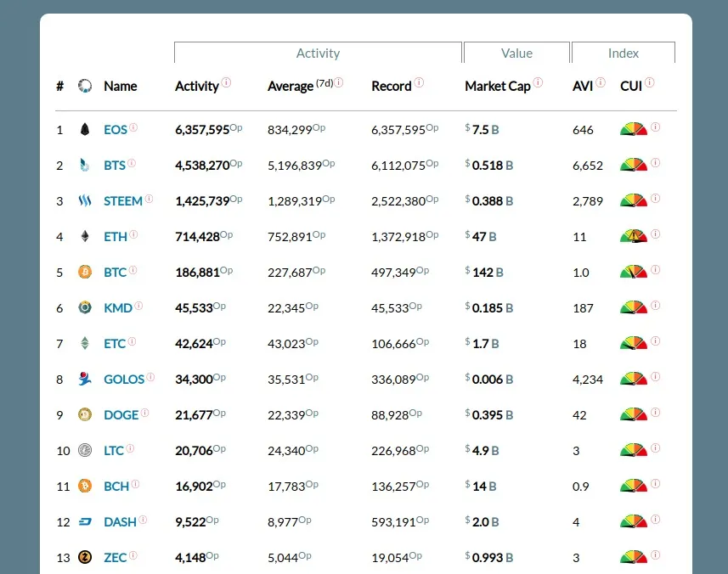Click the orange BTC logo icon
The image size is (728, 574).
click(x=84, y=272)
